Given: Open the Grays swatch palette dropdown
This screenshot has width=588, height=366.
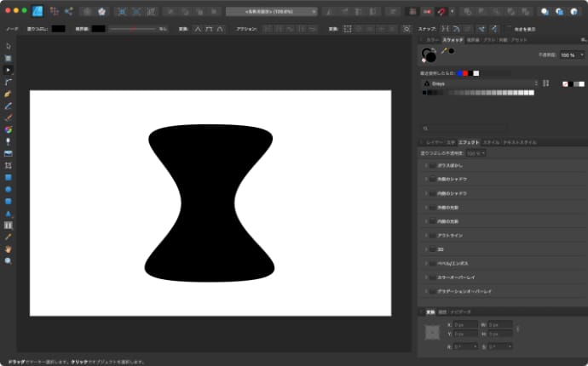Looking at the screenshot, I should click(x=480, y=83).
